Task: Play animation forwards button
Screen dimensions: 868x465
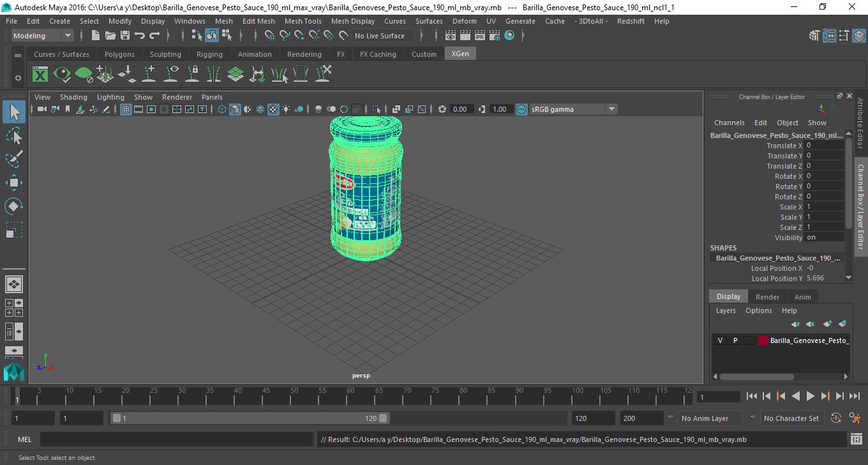Action: tap(810, 396)
